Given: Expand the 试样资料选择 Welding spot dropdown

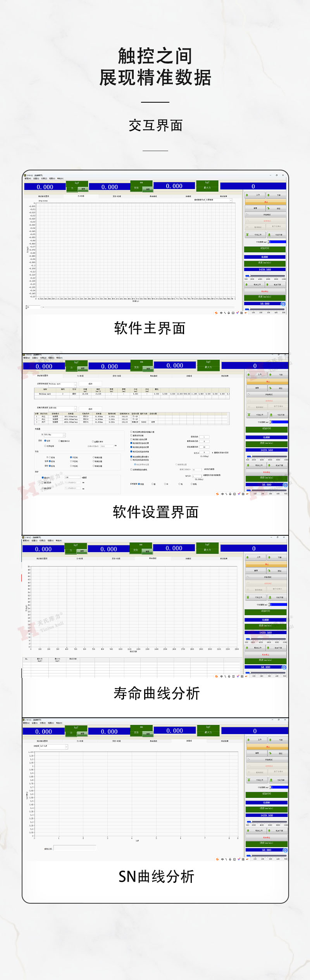Looking at the screenshot, I should point(75,384).
